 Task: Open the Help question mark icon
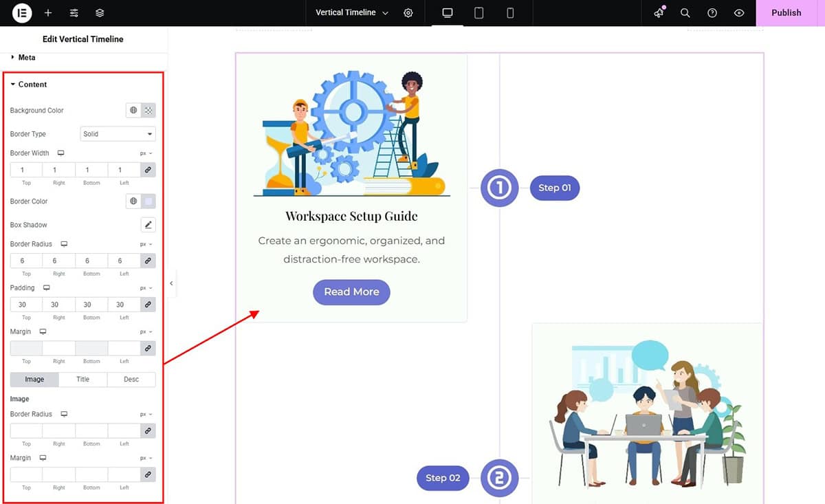[x=712, y=13]
